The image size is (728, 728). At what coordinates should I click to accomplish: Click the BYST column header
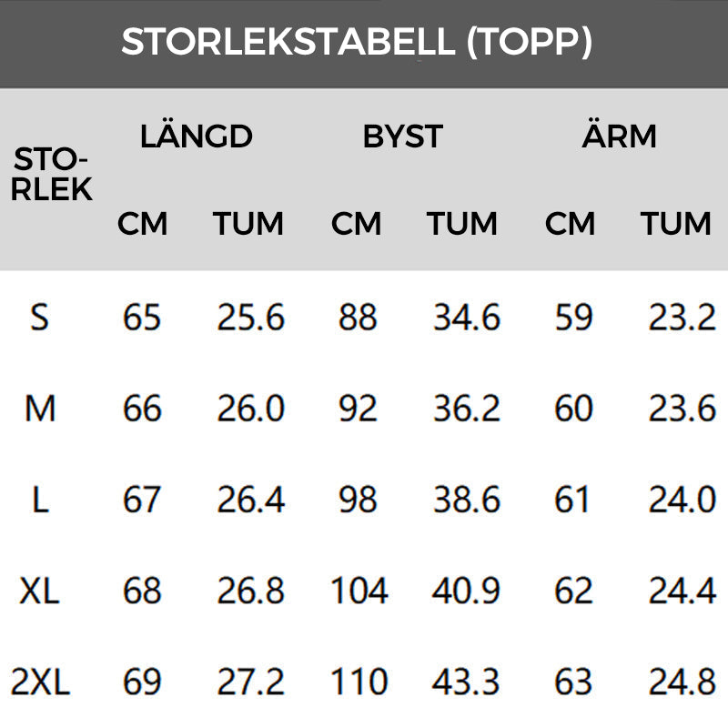402,136
